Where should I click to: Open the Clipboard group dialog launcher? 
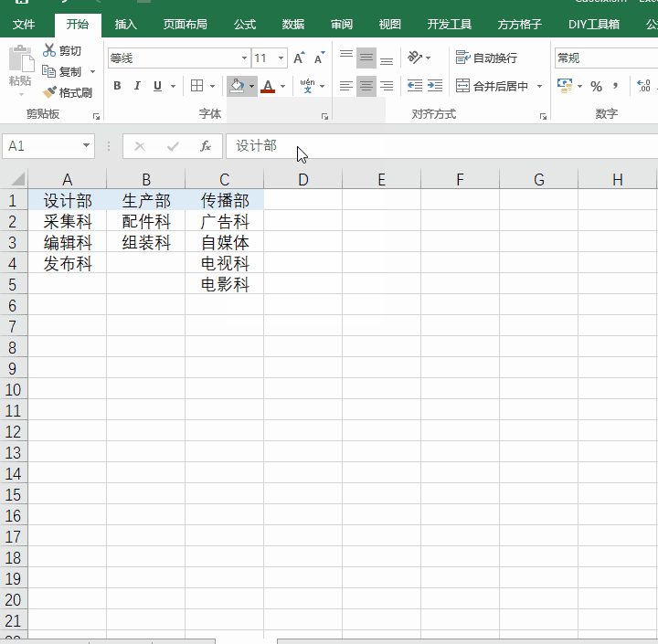pyautogui.click(x=97, y=117)
